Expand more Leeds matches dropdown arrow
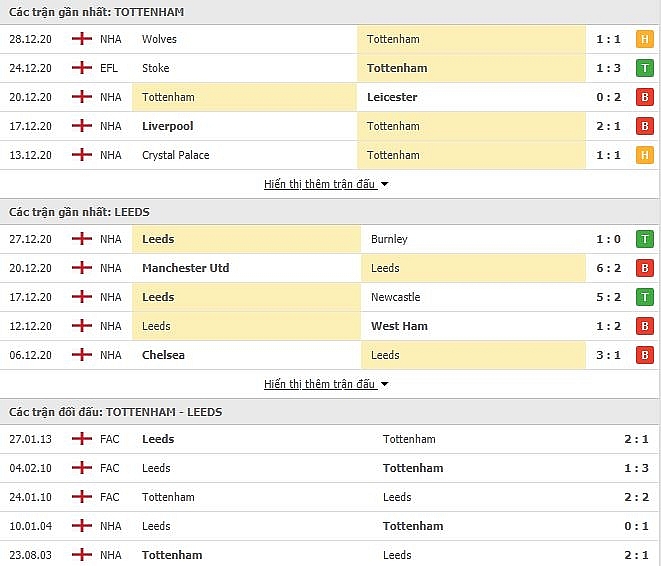 point(384,384)
